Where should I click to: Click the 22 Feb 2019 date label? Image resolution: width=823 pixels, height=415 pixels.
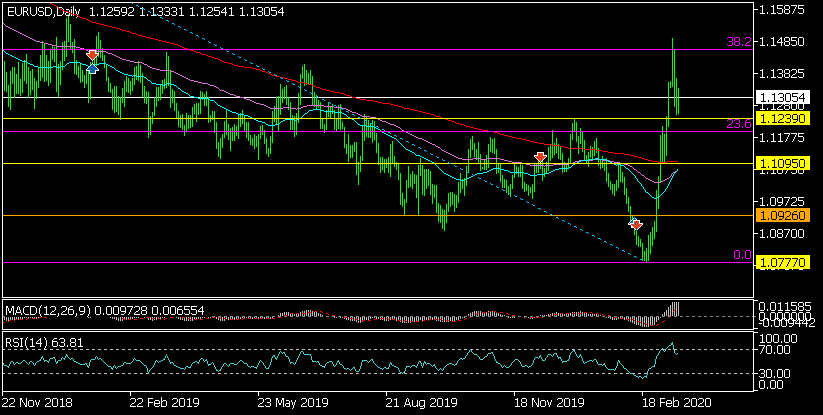[x=165, y=403]
